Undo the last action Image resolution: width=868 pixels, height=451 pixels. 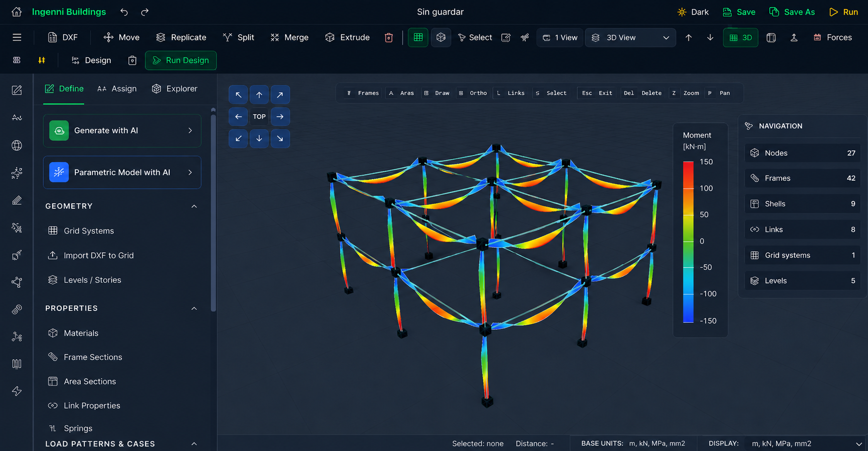tap(124, 12)
